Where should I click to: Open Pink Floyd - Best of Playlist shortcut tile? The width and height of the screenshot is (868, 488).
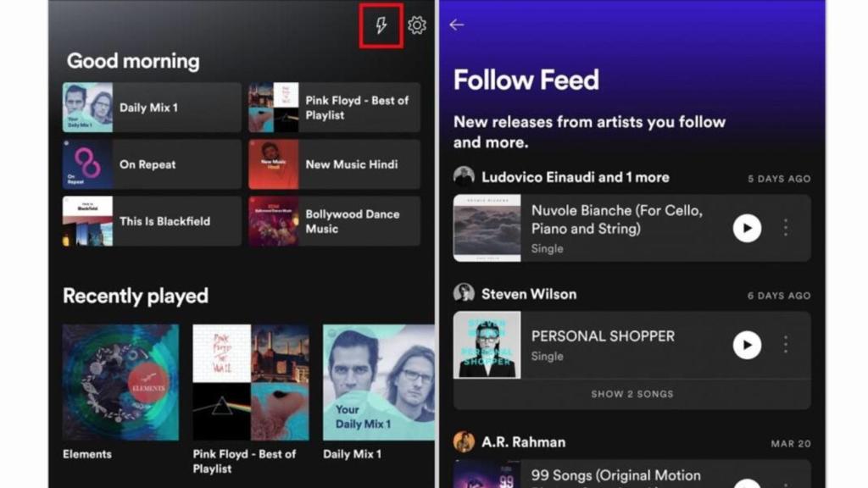click(x=334, y=108)
